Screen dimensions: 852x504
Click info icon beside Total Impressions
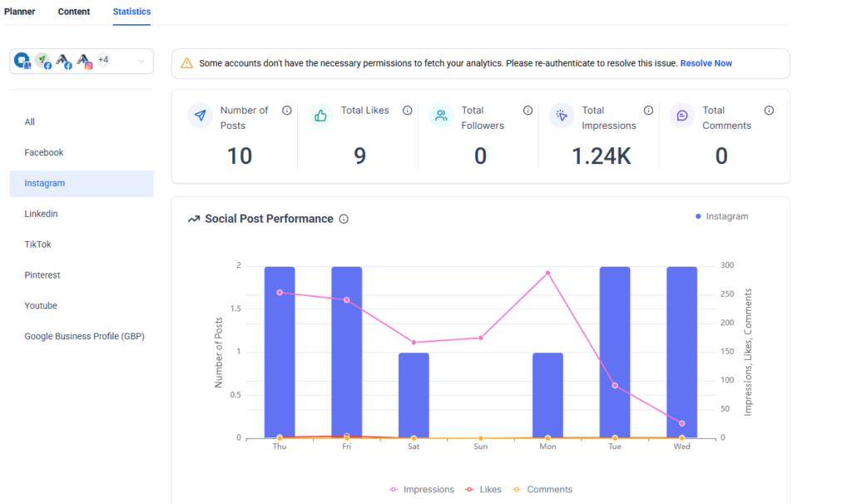[x=648, y=111]
